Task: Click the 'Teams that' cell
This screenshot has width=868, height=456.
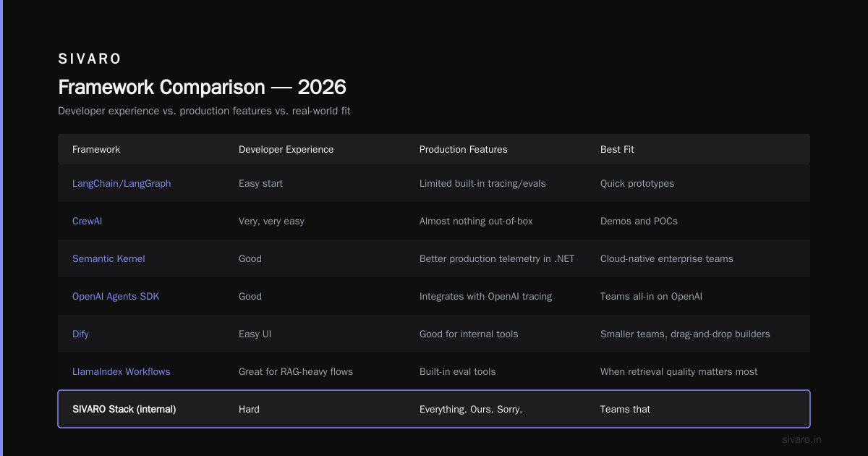Action: pos(625,409)
